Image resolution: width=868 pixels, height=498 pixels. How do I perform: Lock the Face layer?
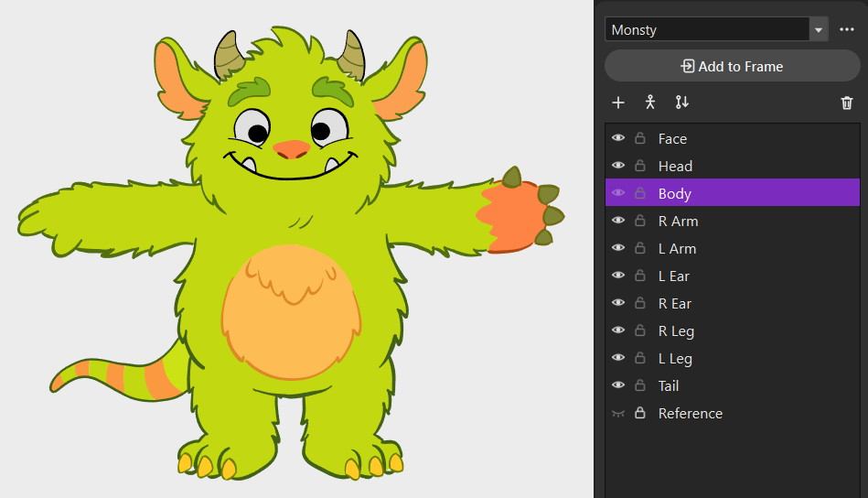(640, 138)
